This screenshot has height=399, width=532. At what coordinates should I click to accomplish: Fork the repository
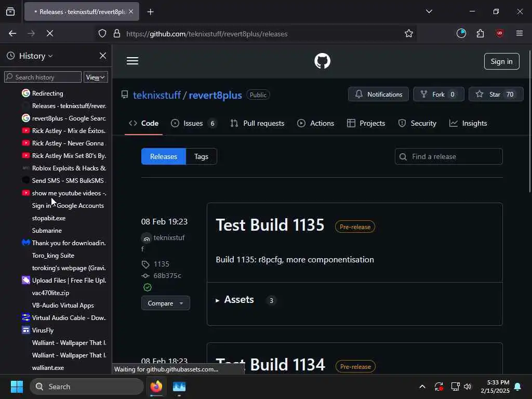click(x=438, y=95)
